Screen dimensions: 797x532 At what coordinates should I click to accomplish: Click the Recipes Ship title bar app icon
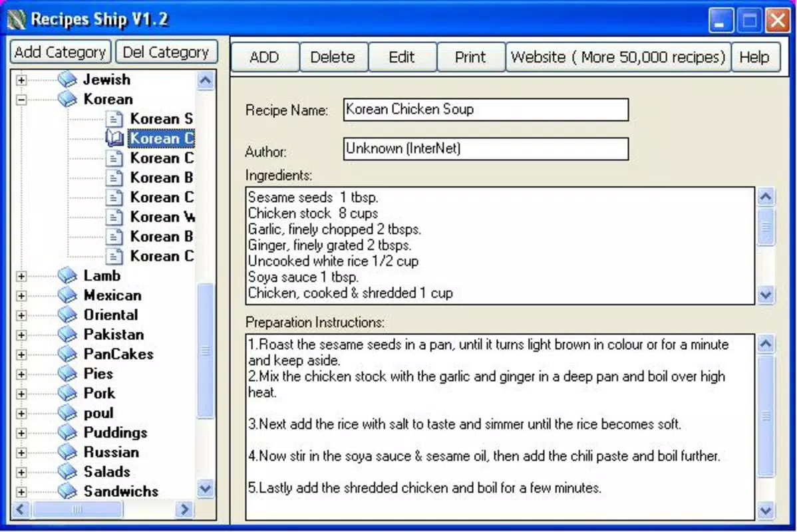(16, 20)
